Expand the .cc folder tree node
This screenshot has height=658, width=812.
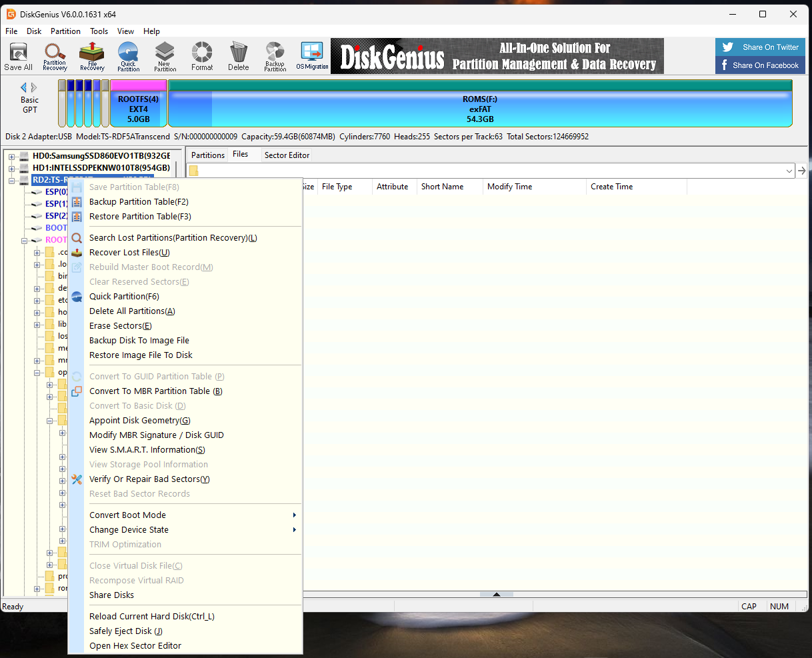point(37,253)
